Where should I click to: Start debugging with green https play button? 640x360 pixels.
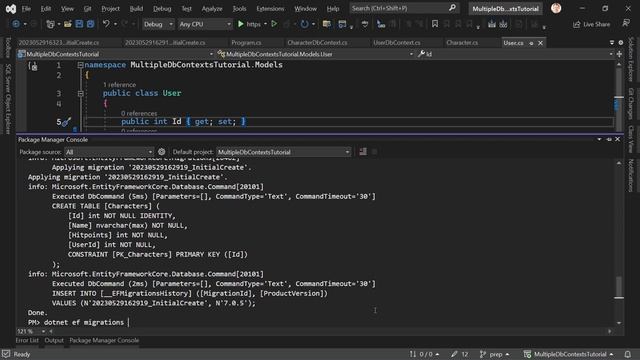[249, 24]
